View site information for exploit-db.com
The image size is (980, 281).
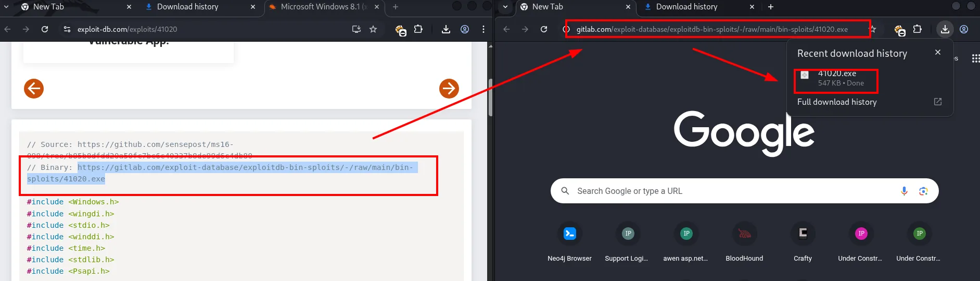(67, 29)
